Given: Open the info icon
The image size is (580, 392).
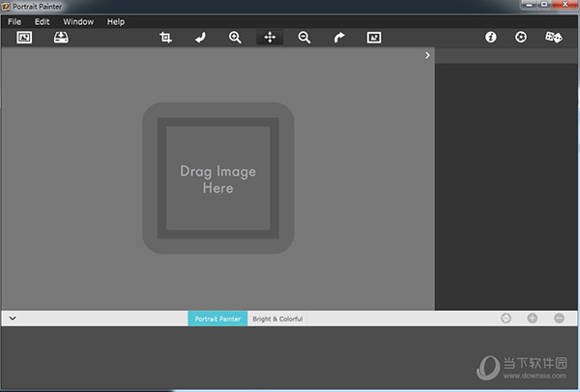Looking at the screenshot, I should (x=491, y=37).
